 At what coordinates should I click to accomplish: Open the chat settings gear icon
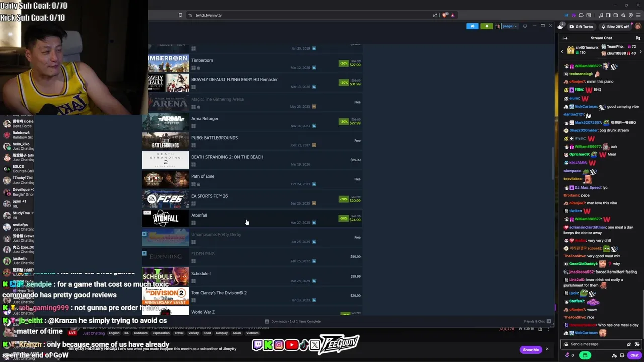pos(622,355)
